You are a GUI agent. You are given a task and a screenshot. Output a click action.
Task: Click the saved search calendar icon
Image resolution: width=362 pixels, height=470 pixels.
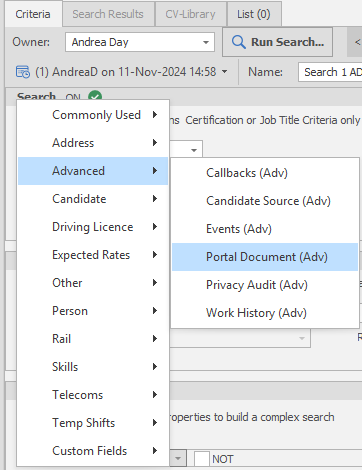click(23, 72)
